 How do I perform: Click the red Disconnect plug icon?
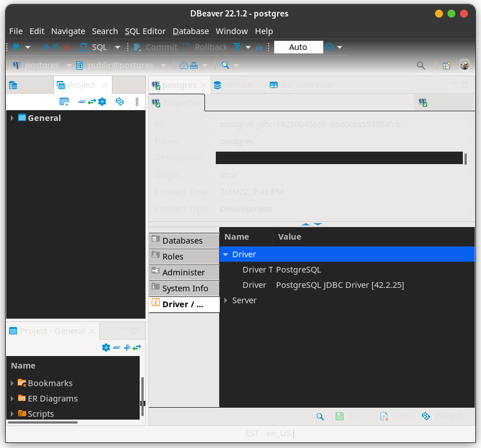point(66,47)
